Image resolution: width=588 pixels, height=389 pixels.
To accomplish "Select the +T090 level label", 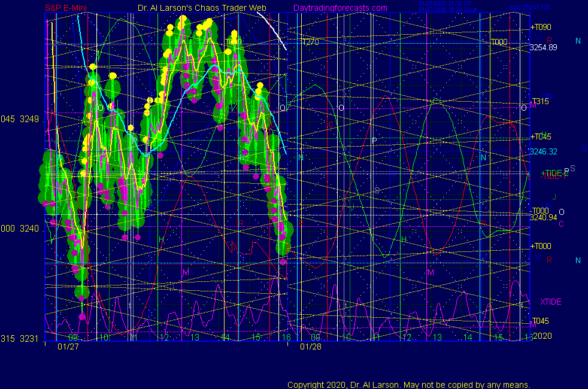I will click(x=541, y=27).
